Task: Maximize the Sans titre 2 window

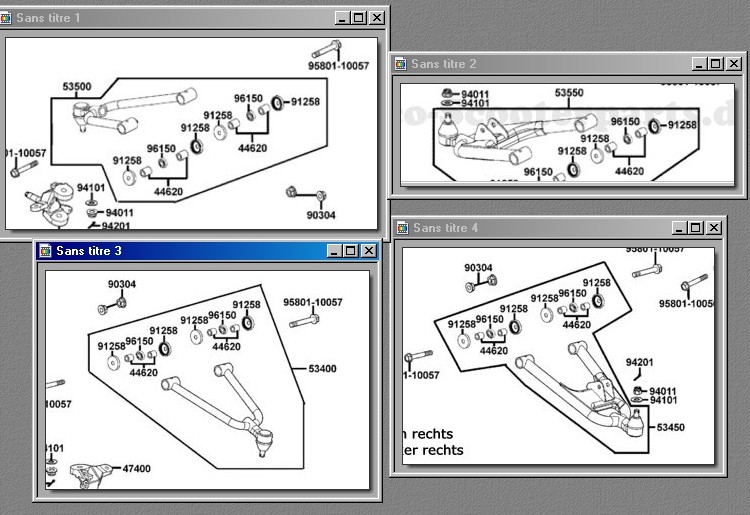Action: 715,64
